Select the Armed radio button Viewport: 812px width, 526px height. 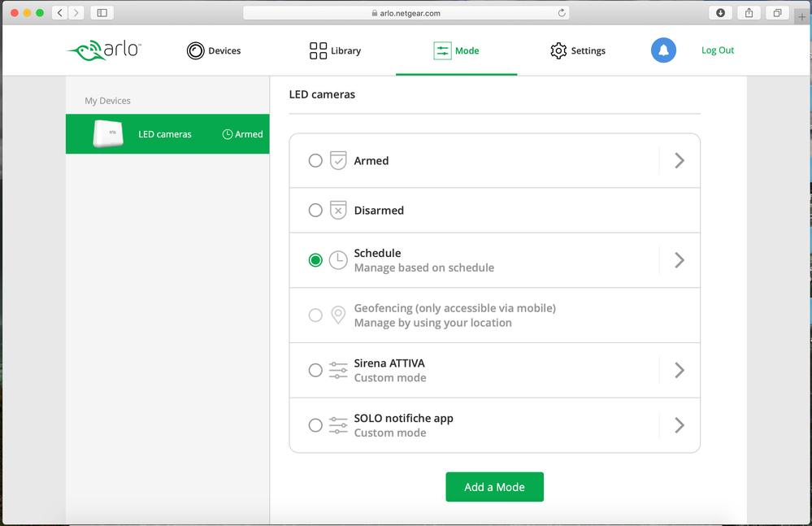pyautogui.click(x=315, y=160)
